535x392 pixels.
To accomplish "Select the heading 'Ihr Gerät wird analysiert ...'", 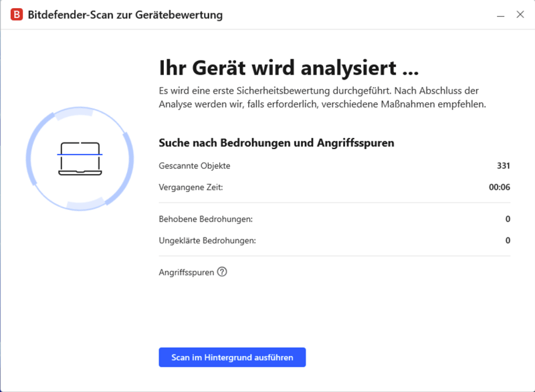I will click(289, 68).
